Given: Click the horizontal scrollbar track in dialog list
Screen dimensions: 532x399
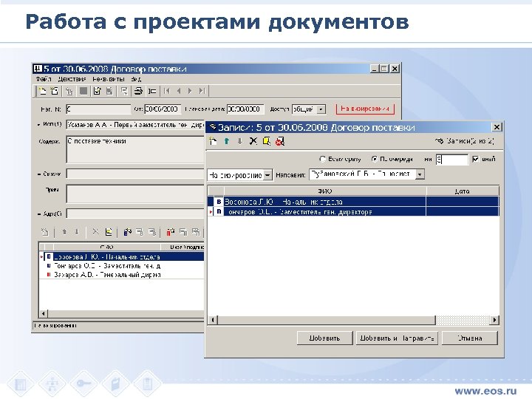Looking at the screenshot, I should click(x=463, y=320).
